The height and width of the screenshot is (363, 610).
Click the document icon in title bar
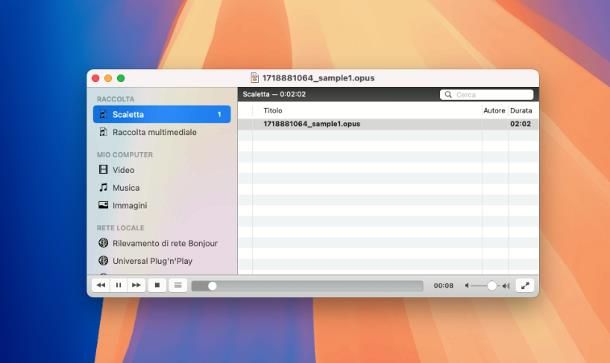254,78
